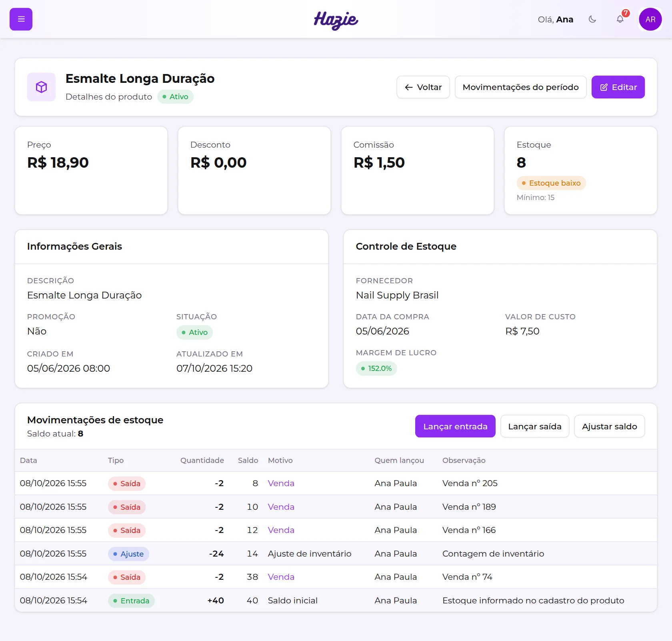This screenshot has height=641, width=672.
Task: Click updated date 07/10/2026 15:20
Action: [214, 368]
